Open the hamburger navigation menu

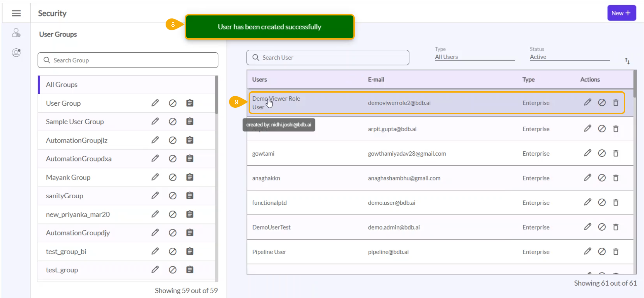pos(16,13)
